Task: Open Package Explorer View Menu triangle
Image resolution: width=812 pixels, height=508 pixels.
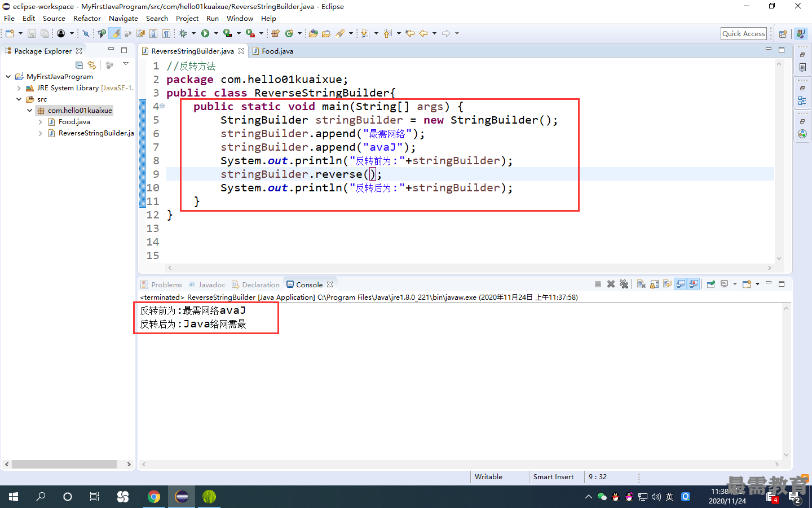Action: pyautogui.click(x=126, y=64)
